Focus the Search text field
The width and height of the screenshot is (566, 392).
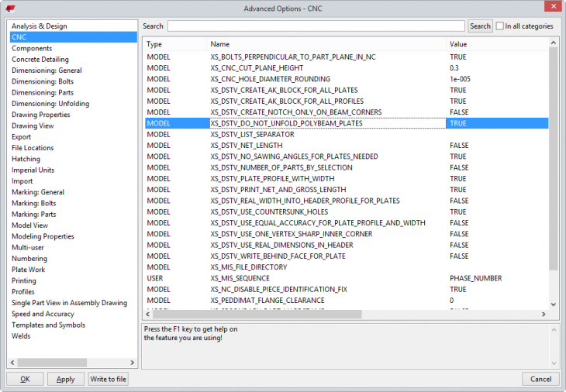click(316, 26)
